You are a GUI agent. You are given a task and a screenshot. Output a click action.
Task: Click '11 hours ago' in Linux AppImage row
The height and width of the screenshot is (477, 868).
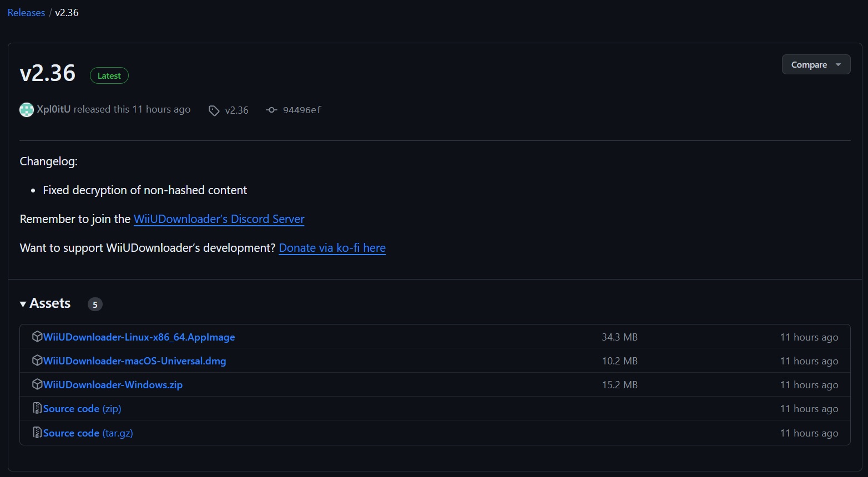809,337
